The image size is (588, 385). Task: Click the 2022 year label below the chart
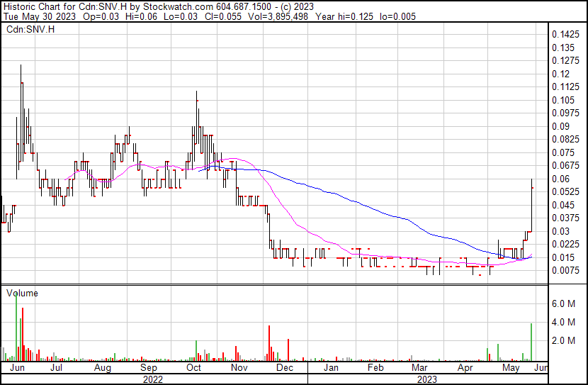coord(154,379)
